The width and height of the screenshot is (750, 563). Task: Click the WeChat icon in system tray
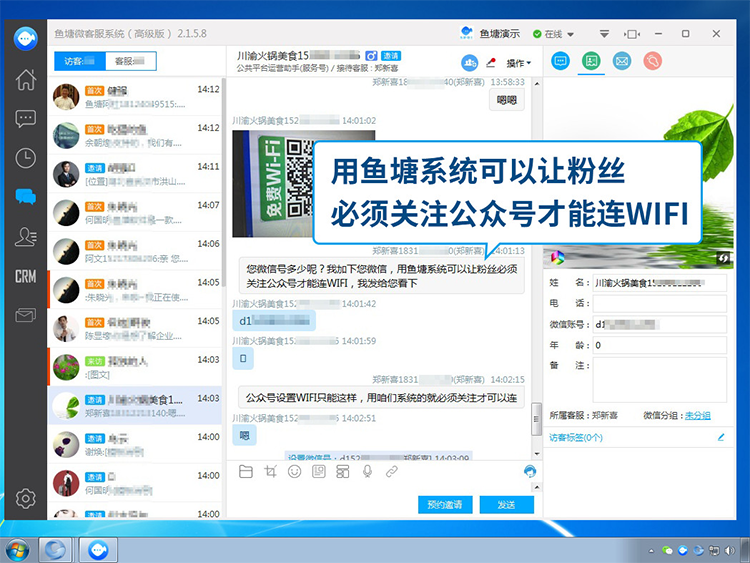pos(667,551)
